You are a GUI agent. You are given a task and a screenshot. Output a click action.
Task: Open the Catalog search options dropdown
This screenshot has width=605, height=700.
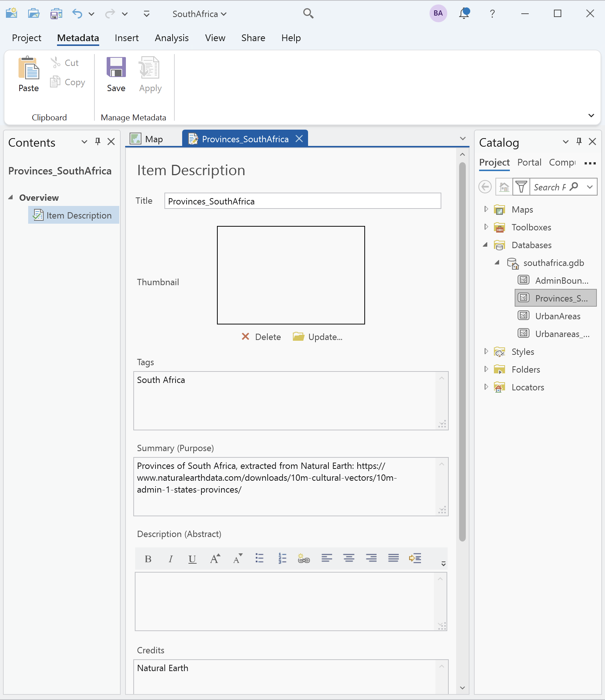point(590,187)
